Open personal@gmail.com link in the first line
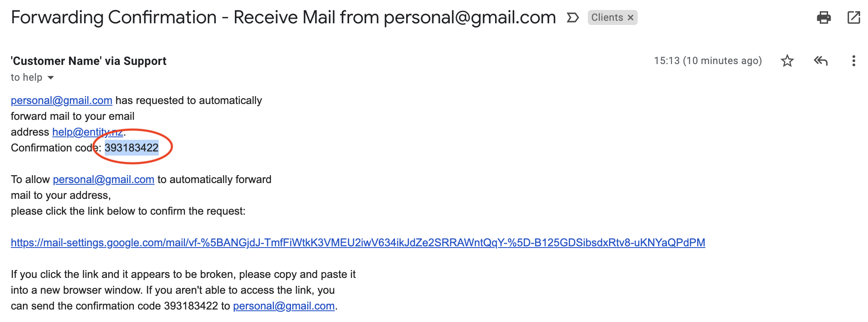Viewport: 868px width, 322px height. [x=62, y=100]
